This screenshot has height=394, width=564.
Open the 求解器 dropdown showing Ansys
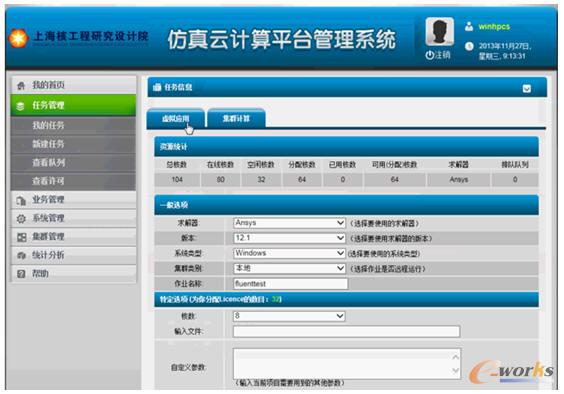point(289,223)
